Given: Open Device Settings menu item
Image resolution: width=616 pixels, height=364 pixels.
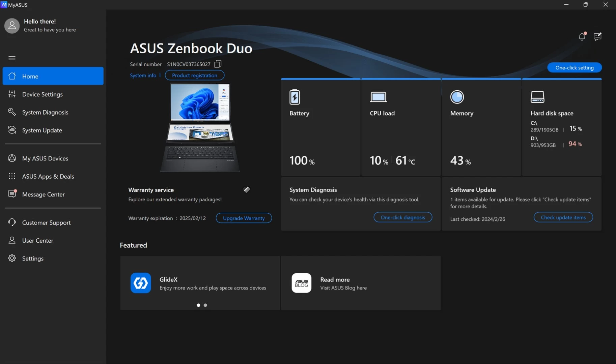Looking at the screenshot, I should coord(53,94).
